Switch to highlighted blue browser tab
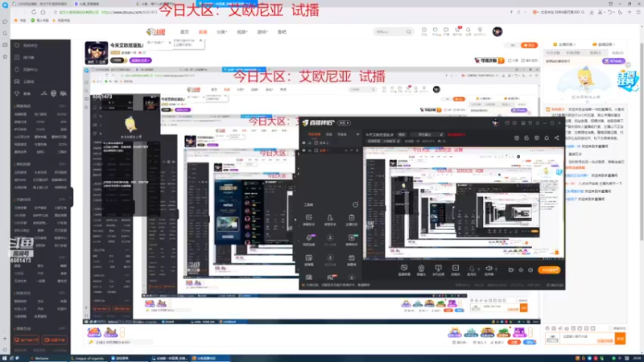This screenshot has width=644, height=362. coord(226,4)
